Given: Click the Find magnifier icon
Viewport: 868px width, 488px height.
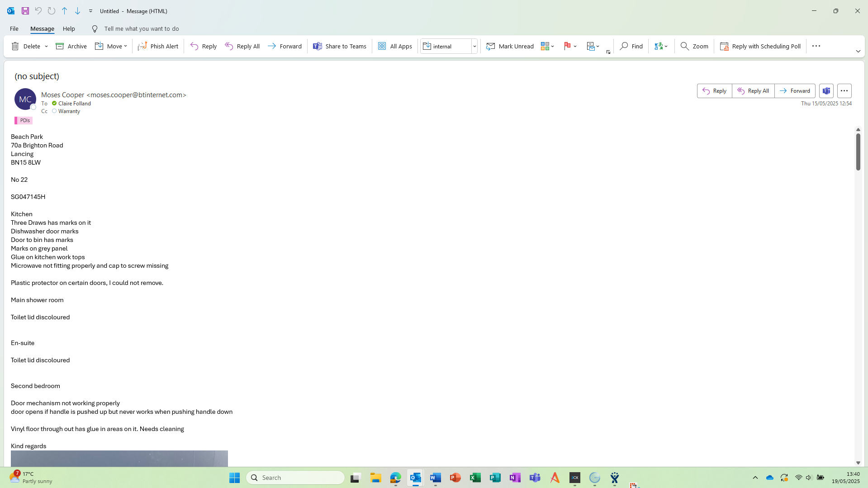Looking at the screenshot, I should tap(624, 46).
